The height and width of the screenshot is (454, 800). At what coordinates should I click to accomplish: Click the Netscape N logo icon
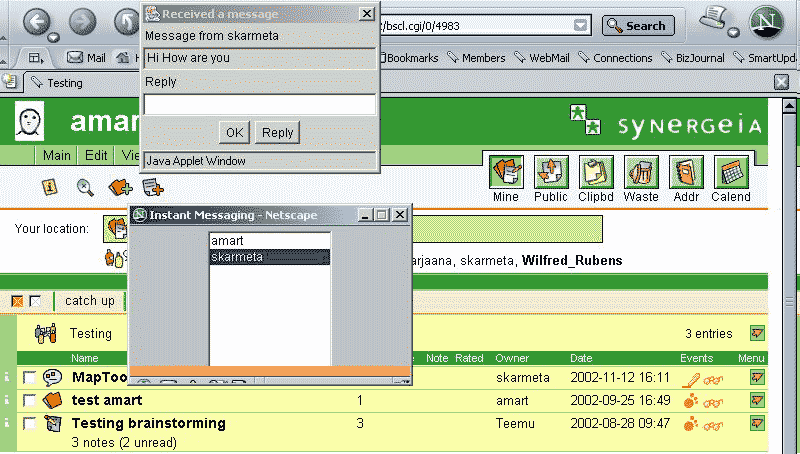766,23
